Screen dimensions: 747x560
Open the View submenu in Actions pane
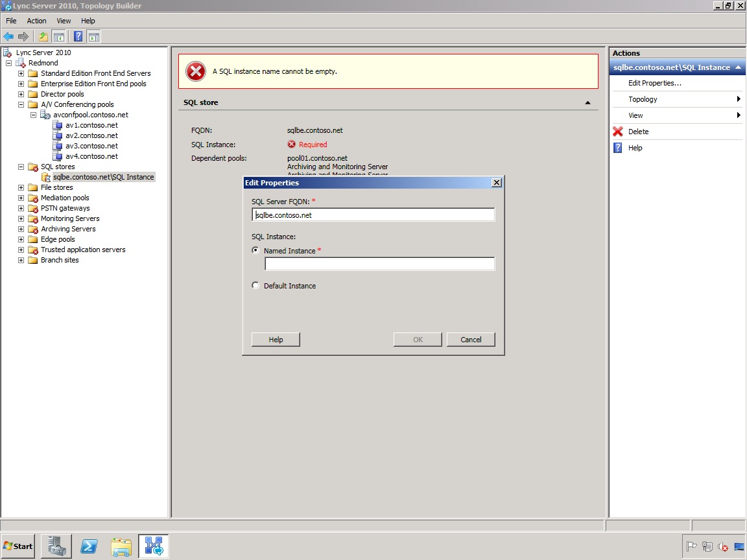click(x=676, y=115)
